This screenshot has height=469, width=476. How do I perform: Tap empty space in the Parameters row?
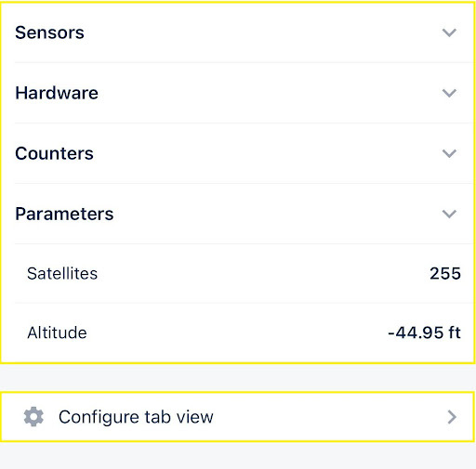(x=263, y=214)
